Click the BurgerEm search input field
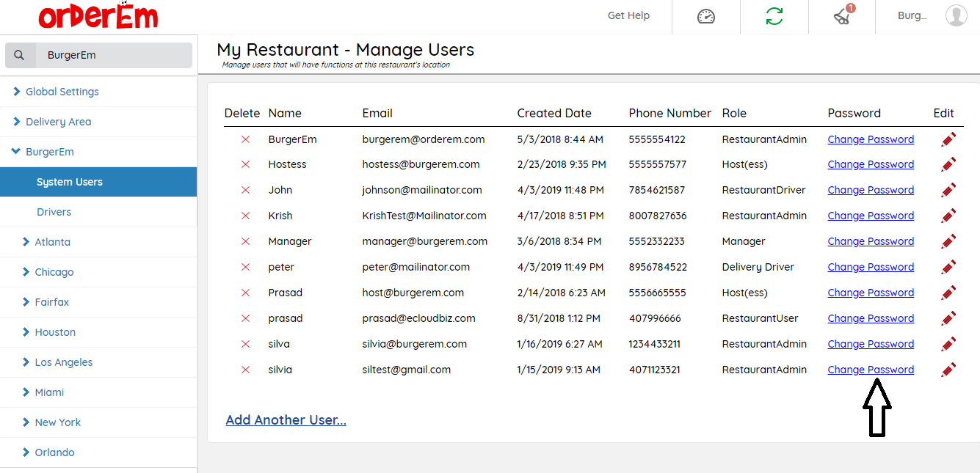Screen dimensions: 980x473 point(114,55)
